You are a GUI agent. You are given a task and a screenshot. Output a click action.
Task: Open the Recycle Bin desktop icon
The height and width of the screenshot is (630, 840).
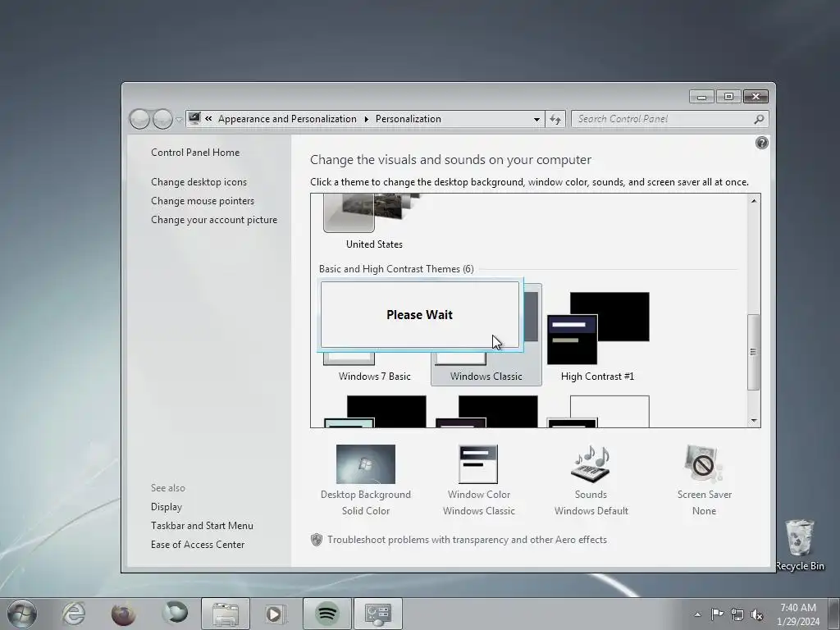[x=800, y=545]
